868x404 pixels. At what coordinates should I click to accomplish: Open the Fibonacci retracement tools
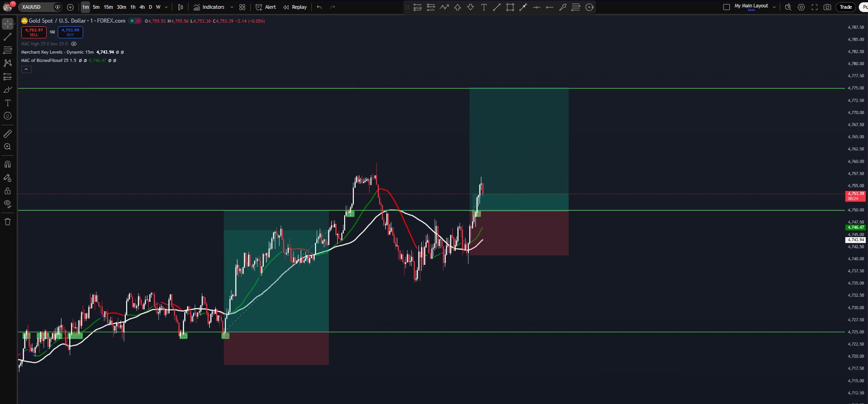pos(7,50)
